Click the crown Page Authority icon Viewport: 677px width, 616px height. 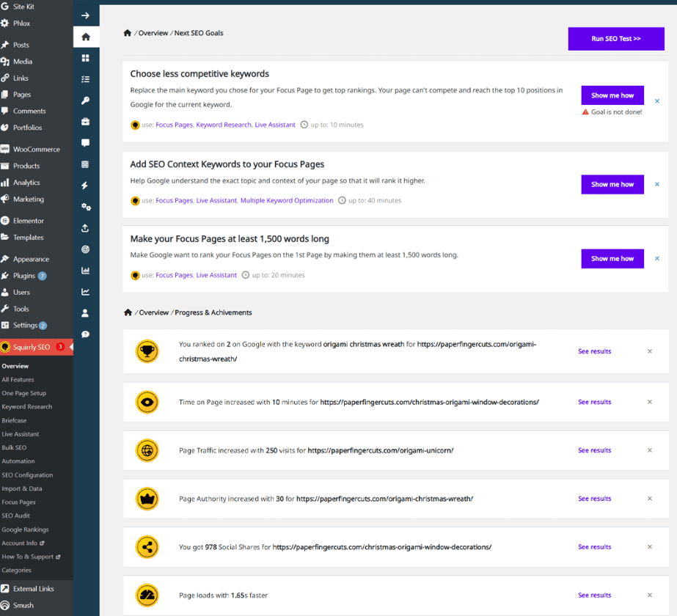[x=147, y=499]
